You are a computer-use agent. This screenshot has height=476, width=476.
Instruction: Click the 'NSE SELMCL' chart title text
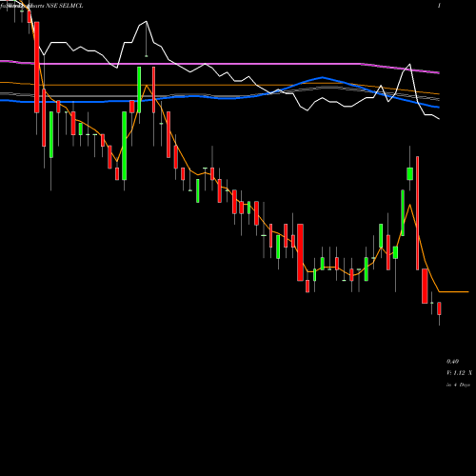pyautogui.click(x=65, y=6)
